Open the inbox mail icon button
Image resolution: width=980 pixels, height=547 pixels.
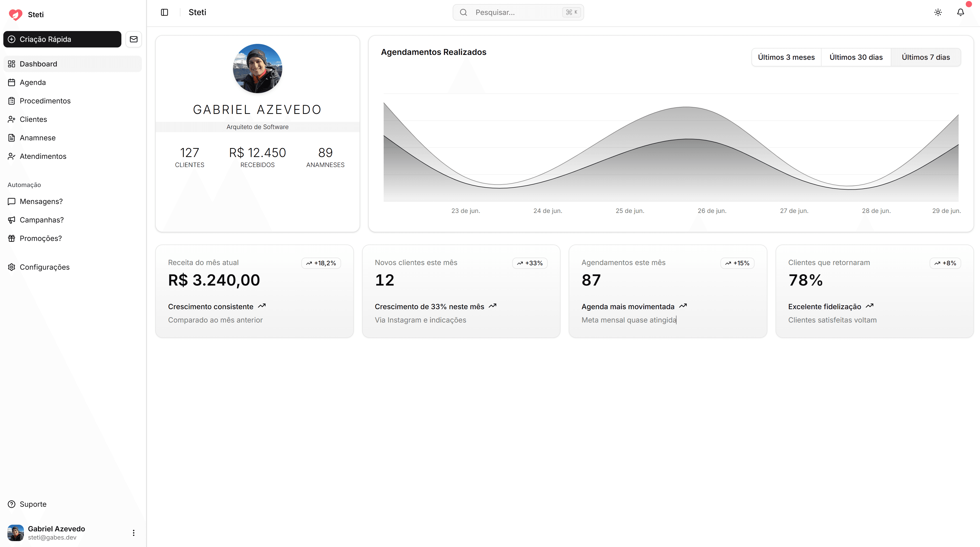click(x=133, y=39)
